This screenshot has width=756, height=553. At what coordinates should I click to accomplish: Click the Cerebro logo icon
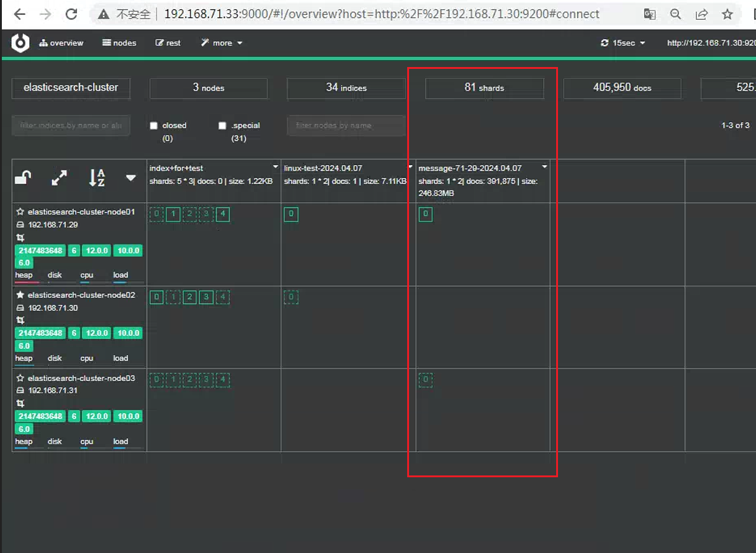[x=20, y=43]
